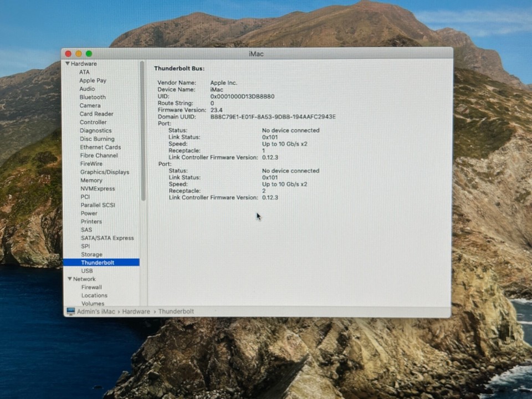Click Admin's iMac in the path bar
This screenshot has width=532, height=399.
tap(96, 311)
